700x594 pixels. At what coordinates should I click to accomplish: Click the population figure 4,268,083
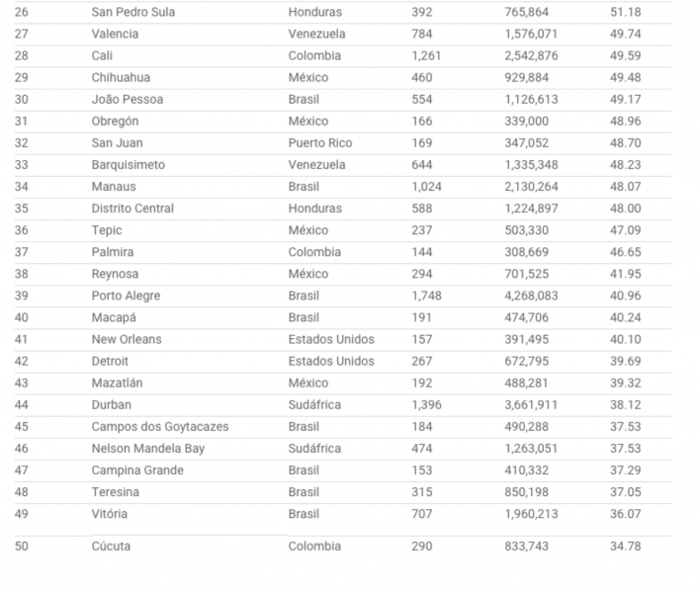[532, 296]
